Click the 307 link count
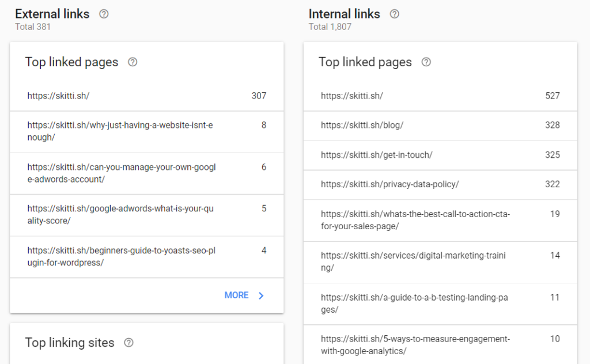590x364 pixels. tap(259, 96)
